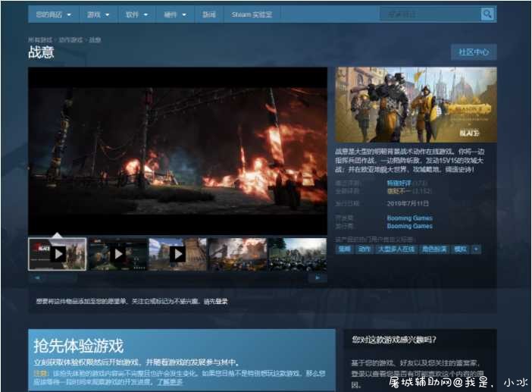532x392 pixels.
Task: Click the 特别好评 recent reviews link
Action: 399,183
